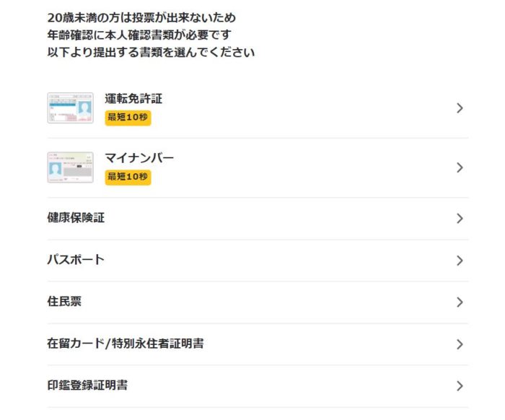Click the 最短10秒 badge under マイナンバー
The width and height of the screenshot is (505, 420).
[128, 177]
